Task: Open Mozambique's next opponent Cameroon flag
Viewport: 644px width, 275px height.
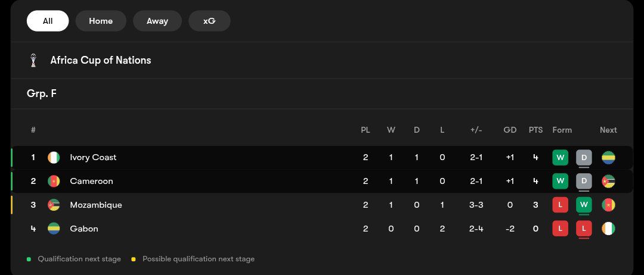Action: pos(608,205)
